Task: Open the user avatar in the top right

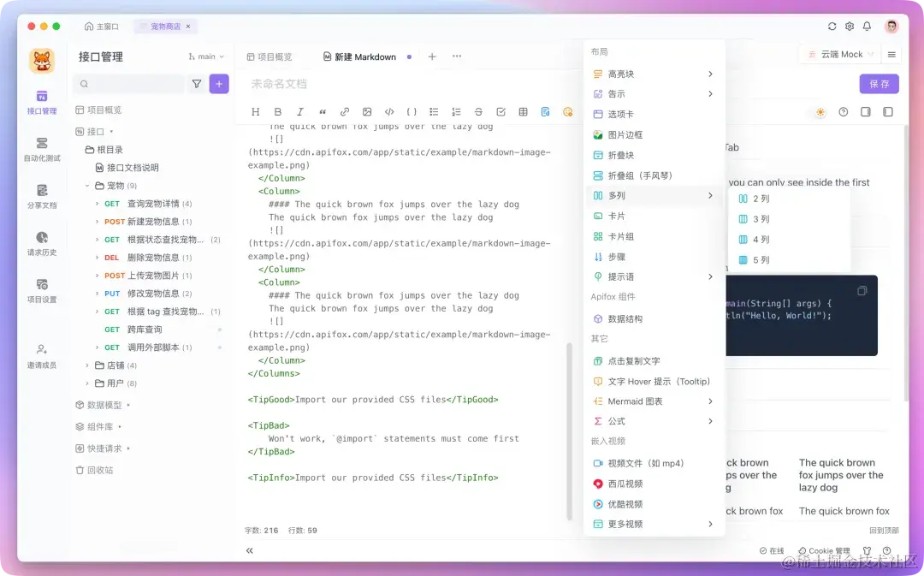Action: pyautogui.click(x=891, y=26)
